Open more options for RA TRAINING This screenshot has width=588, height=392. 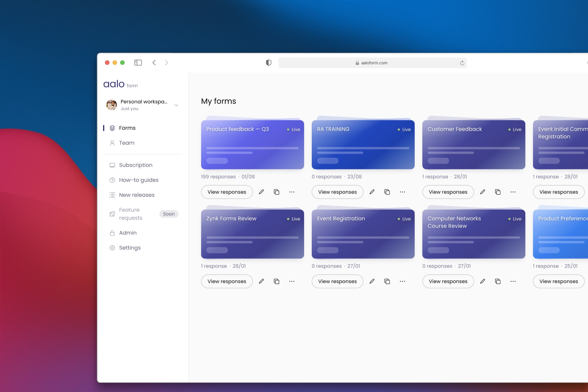click(402, 192)
